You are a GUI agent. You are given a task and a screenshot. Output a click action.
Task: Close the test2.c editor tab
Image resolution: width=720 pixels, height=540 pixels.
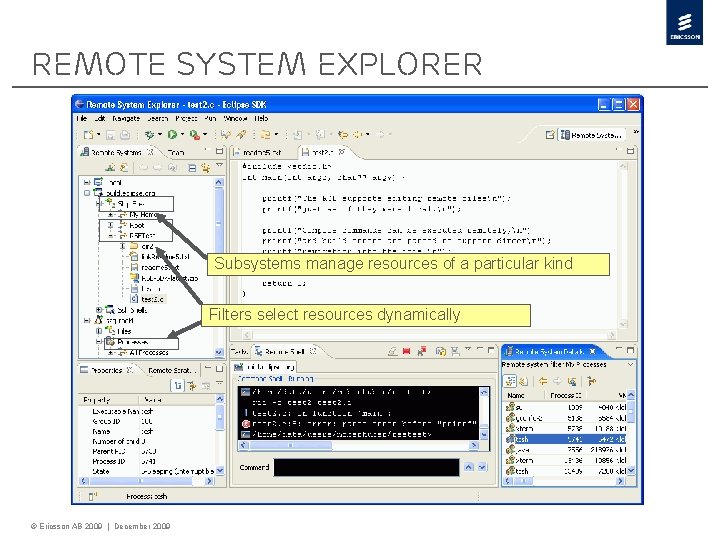pos(342,152)
